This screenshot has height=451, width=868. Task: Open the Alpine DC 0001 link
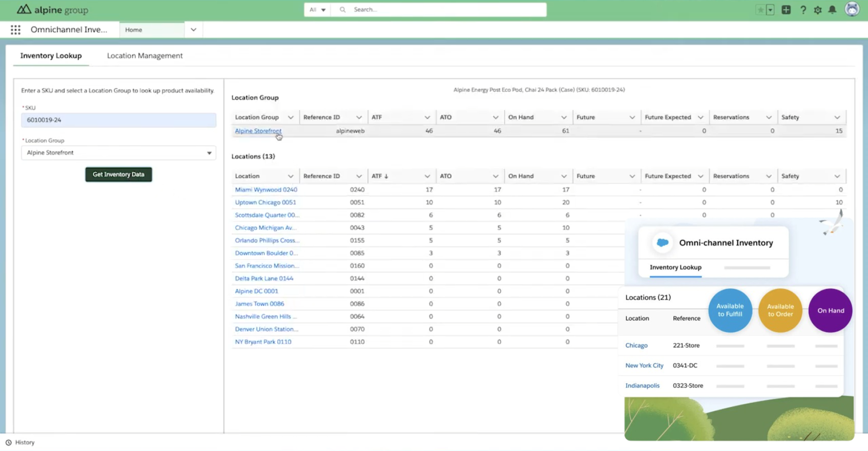[x=256, y=291]
